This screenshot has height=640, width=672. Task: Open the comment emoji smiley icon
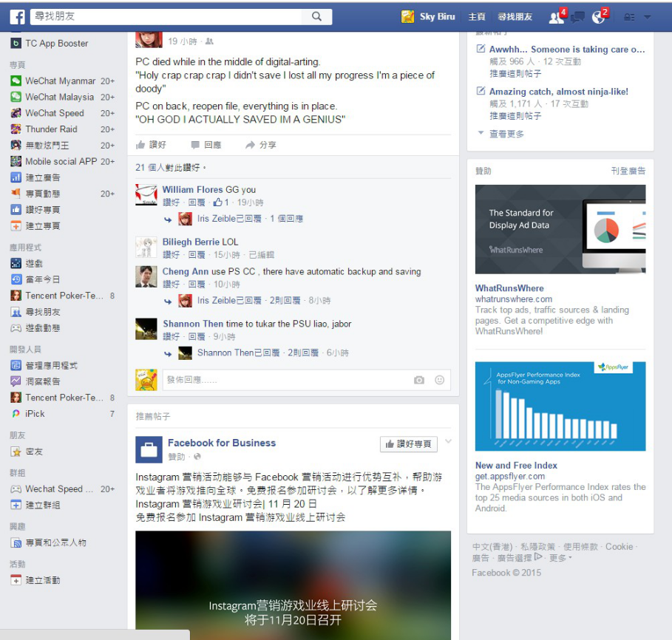(x=439, y=380)
